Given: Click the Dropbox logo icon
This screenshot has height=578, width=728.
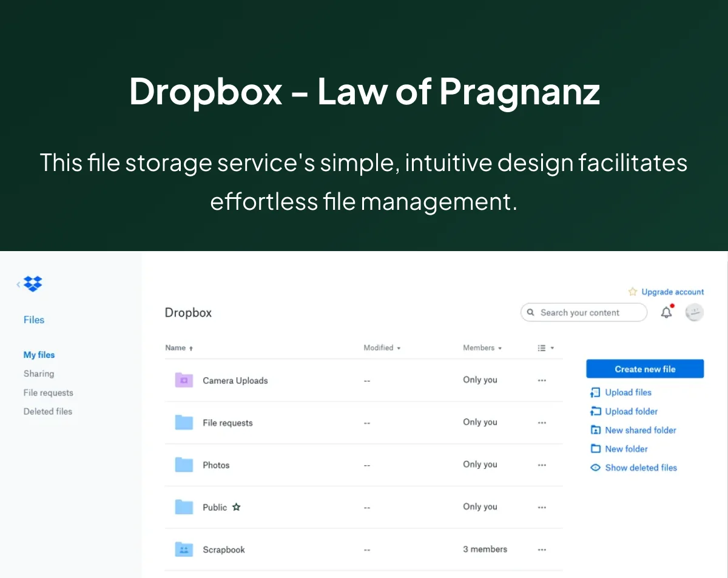Looking at the screenshot, I should 33,284.
